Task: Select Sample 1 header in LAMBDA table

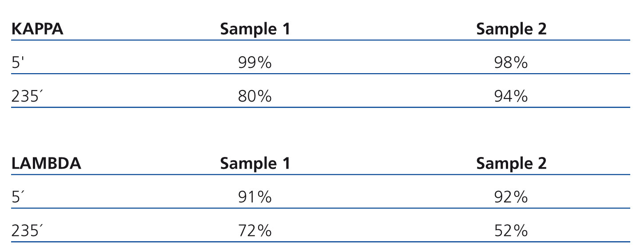Action: (255, 164)
